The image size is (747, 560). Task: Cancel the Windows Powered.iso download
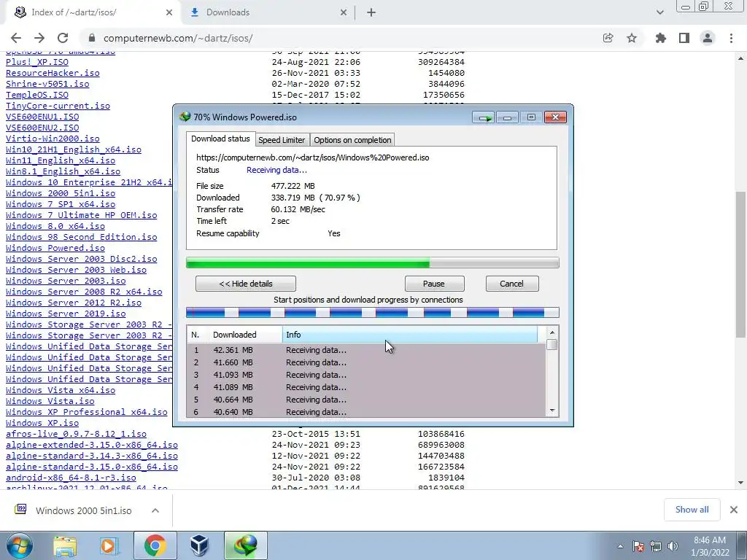511,284
